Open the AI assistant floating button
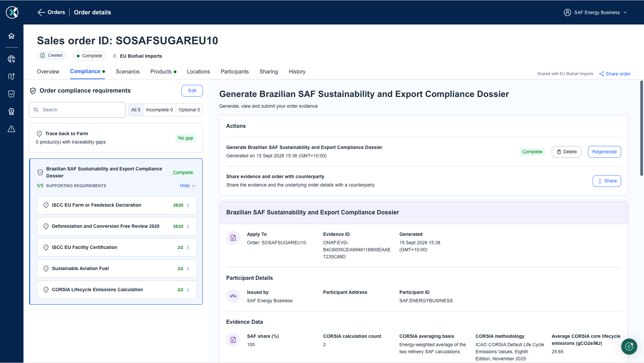The image size is (644, 363). tap(629, 347)
